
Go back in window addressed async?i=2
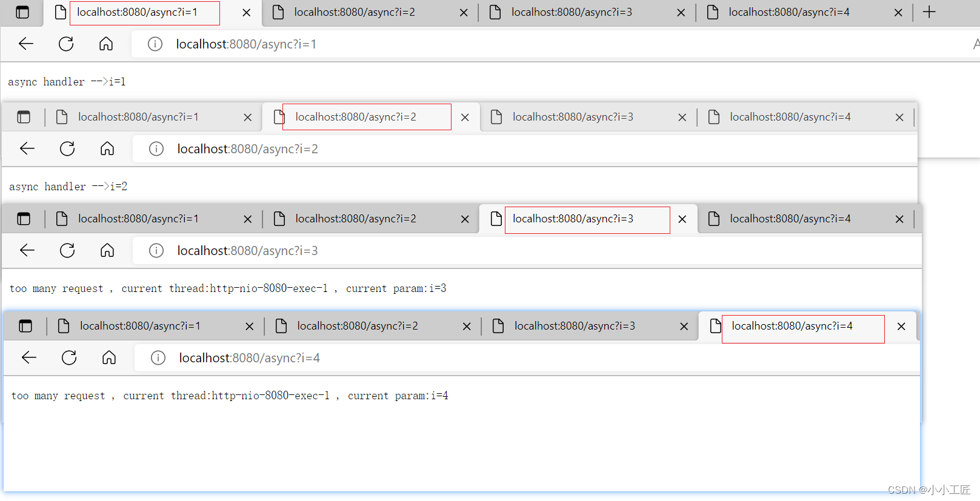27,148
